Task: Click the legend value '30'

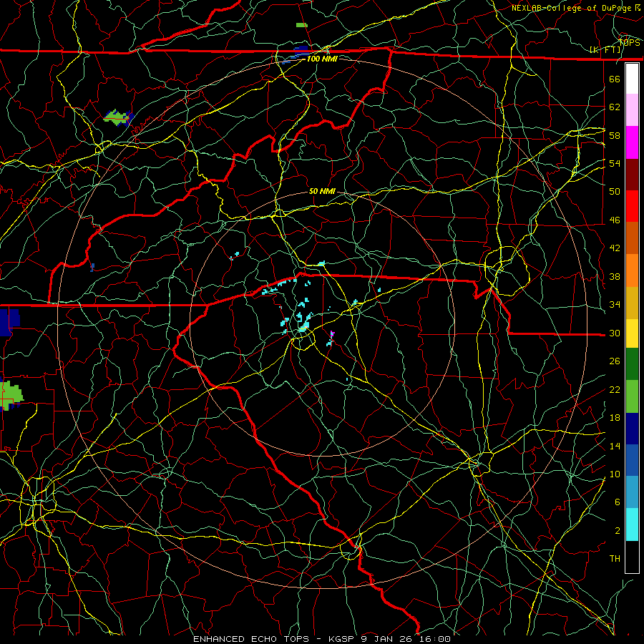Action: tap(615, 333)
